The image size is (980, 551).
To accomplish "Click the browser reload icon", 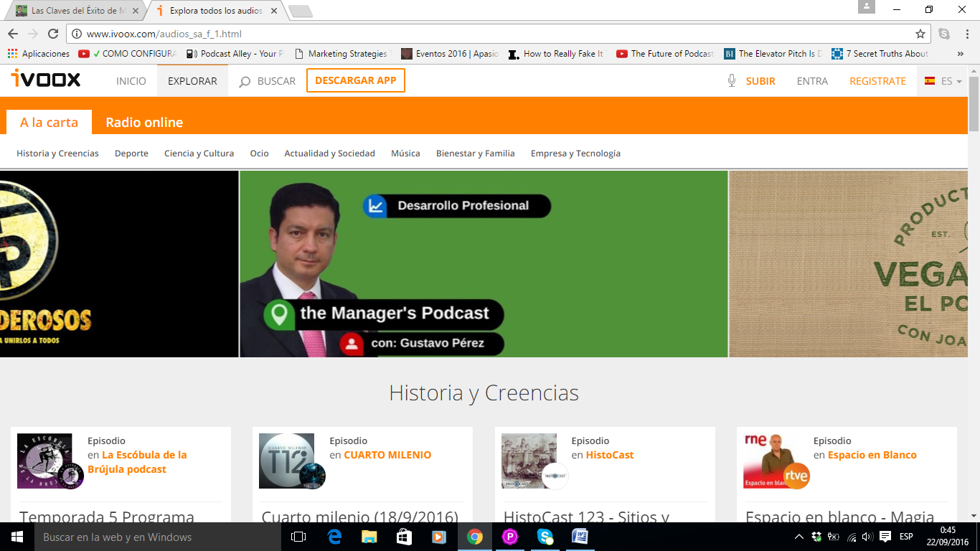I will click(x=53, y=34).
